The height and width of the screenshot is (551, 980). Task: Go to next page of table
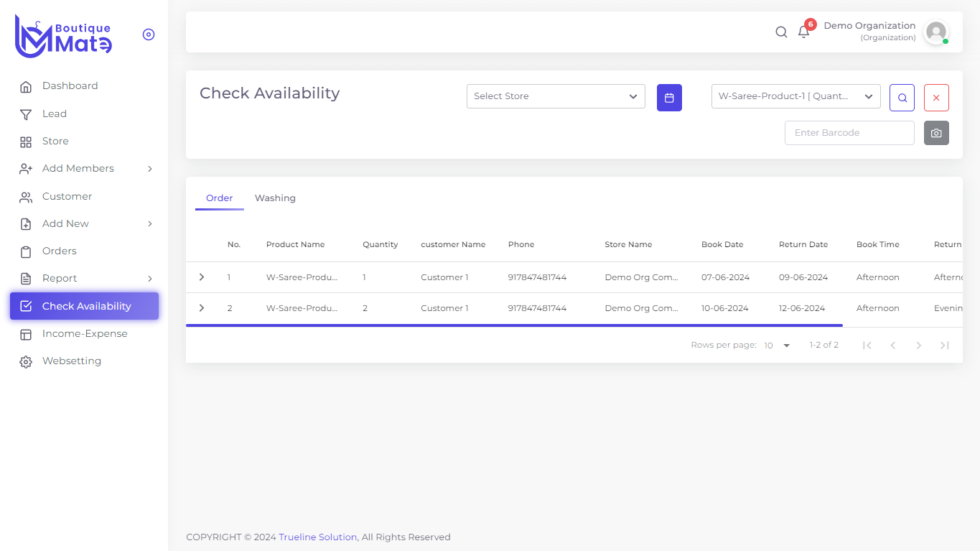point(919,346)
